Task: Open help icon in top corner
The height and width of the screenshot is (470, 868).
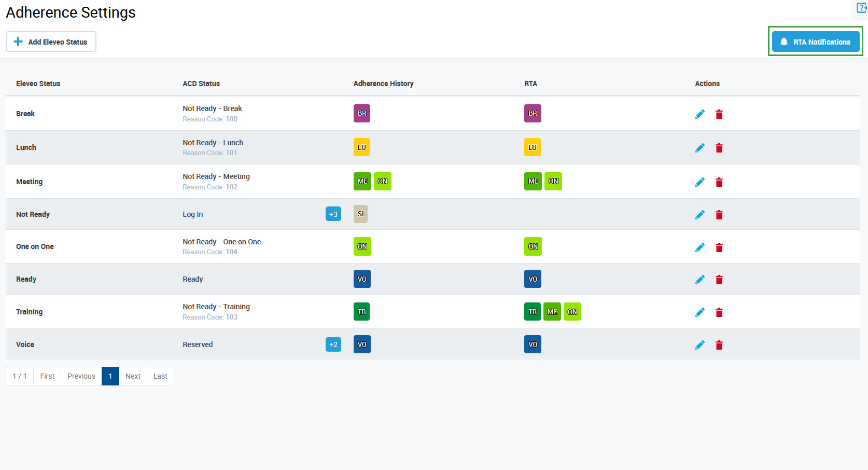Action: [862, 8]
